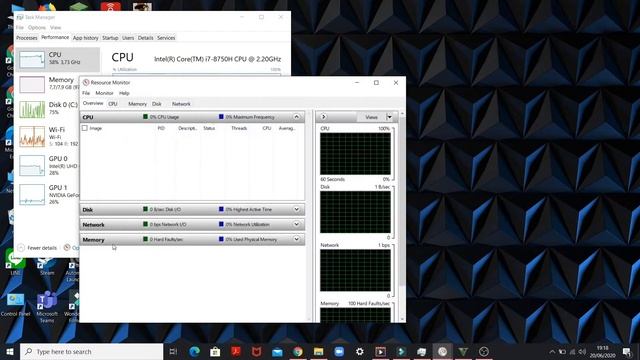Viewport: 640px width, 360px height.
Task: Click the Views button in graphs pane
Action: (371, 117)
